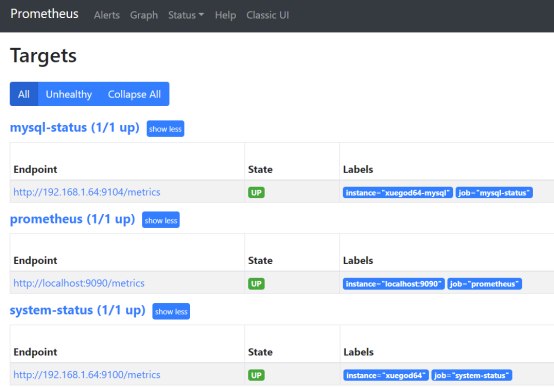Click the Targets page heading
Screen dimensions: 554x391
point(43,56)
